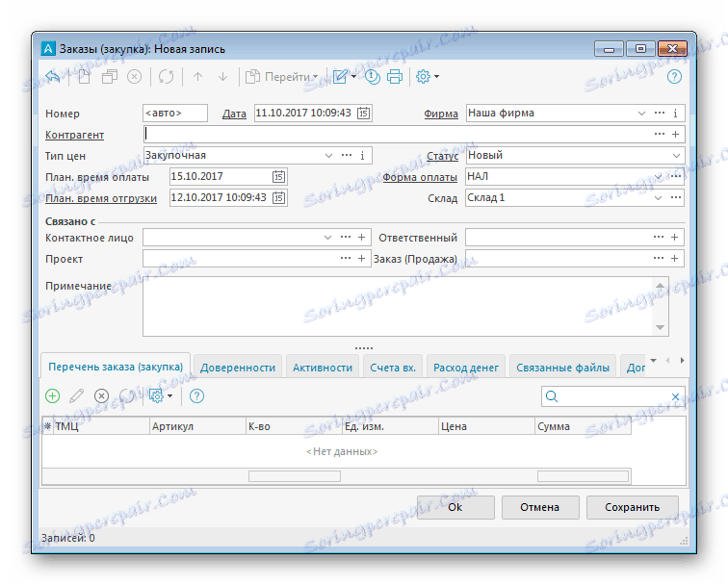
Task: Click the refresh icon in top toolbar
Action: 166,77
